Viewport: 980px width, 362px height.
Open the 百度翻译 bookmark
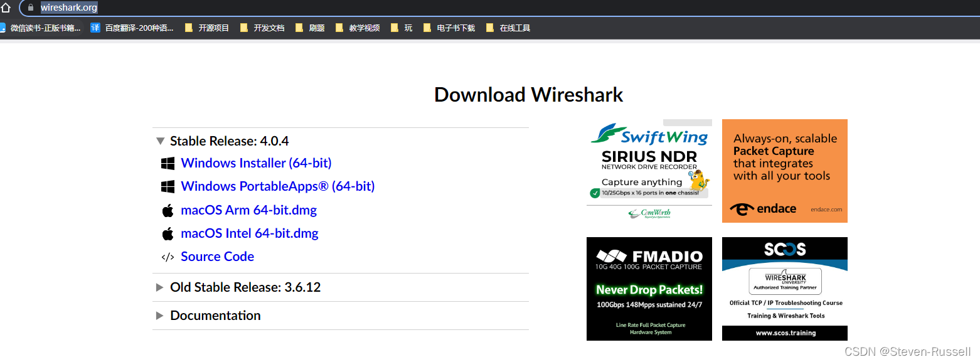(x=132, y=28)
